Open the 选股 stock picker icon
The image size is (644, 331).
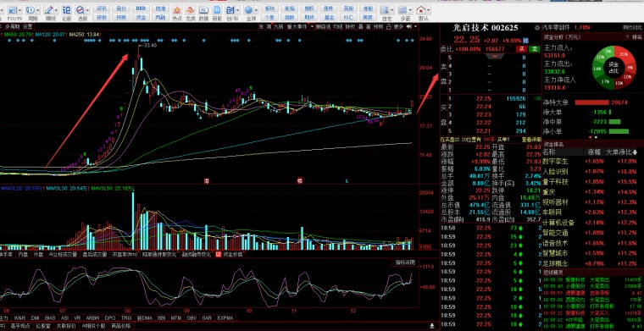click(80, 10)
